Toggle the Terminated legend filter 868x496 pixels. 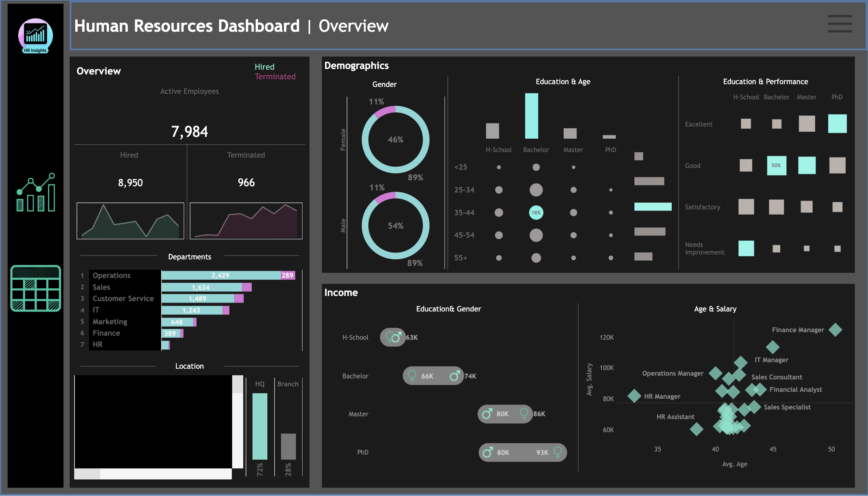point(275,77)
